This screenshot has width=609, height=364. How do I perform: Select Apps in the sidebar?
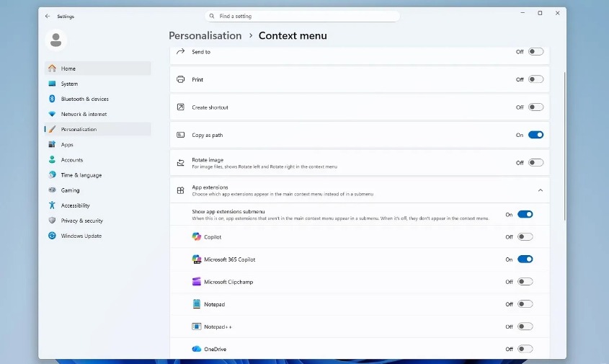click(98, 144)
